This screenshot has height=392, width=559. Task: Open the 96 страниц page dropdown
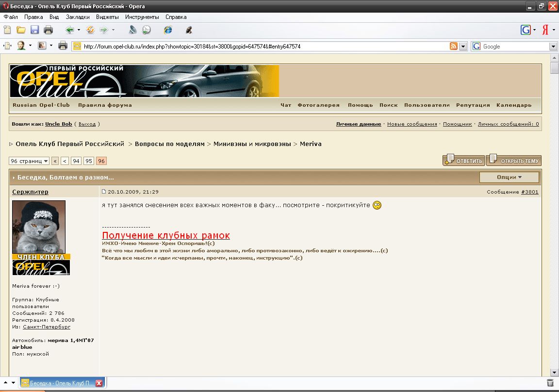click(29, 161)
